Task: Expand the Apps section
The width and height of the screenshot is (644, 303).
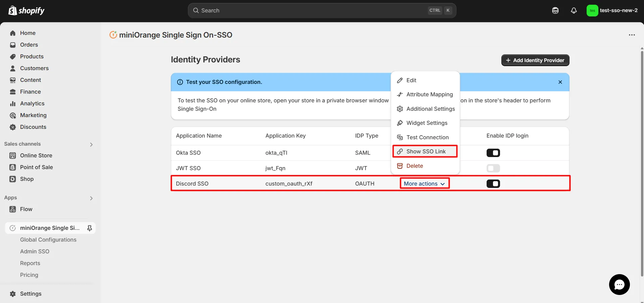Action: 91,198
